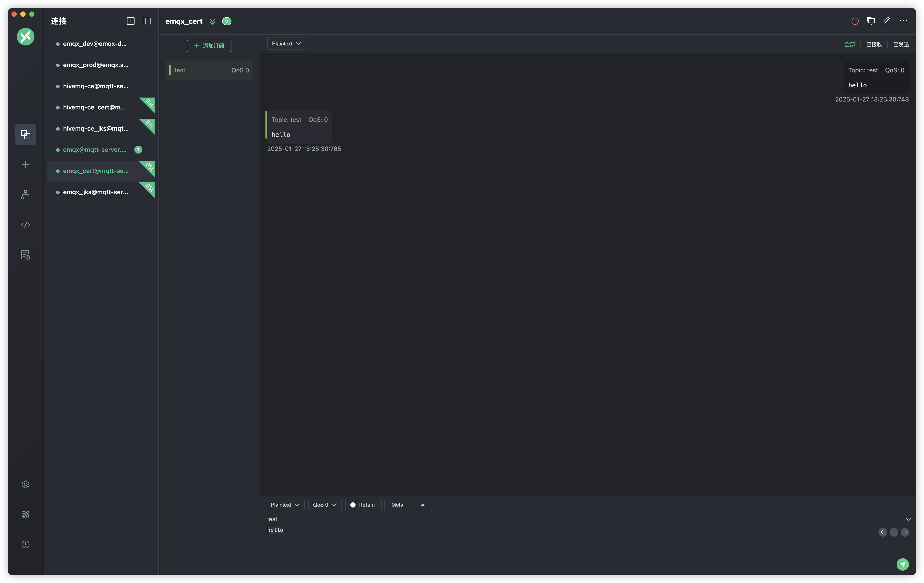Select the test subscription QoS 0
924x583 pixels.
click(209, 70)
